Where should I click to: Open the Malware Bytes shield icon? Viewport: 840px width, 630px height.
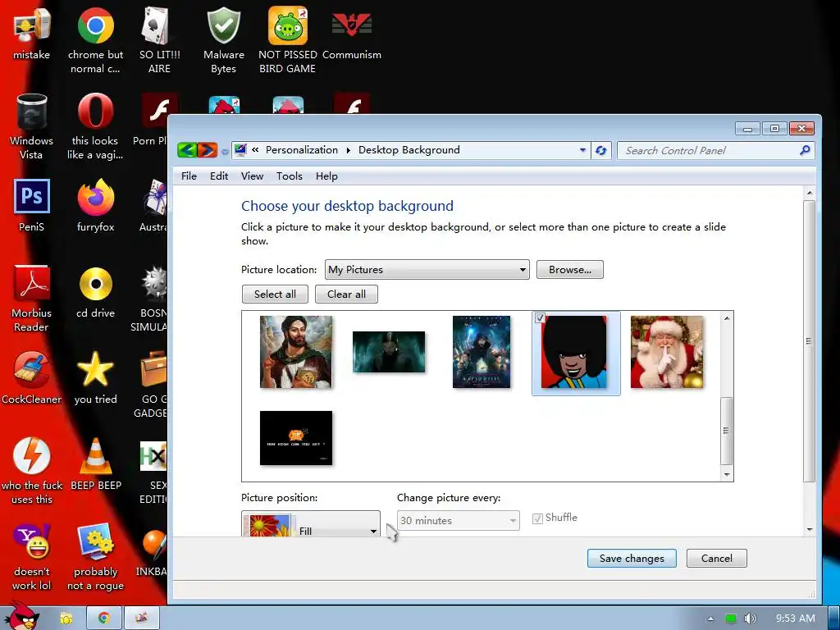coord(223,40)
